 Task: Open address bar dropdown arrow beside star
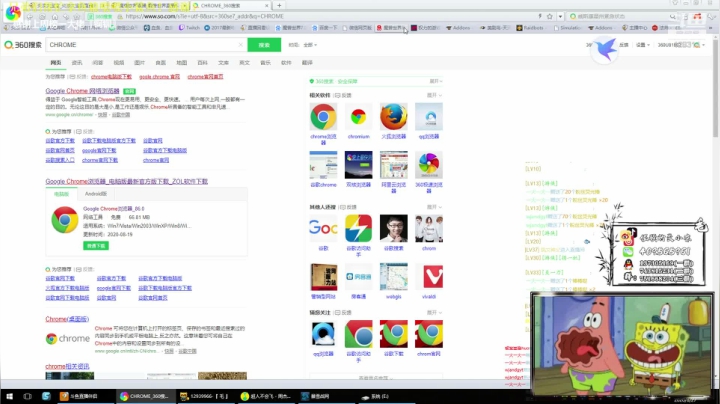click(x=560, y=17)
